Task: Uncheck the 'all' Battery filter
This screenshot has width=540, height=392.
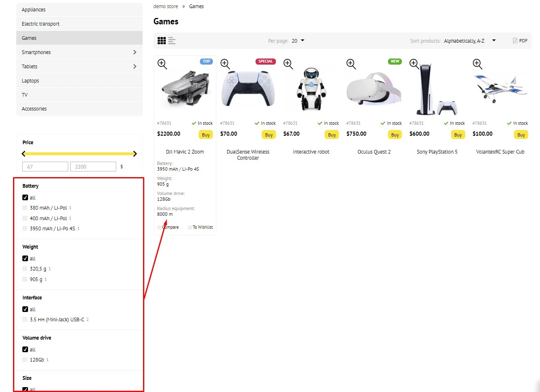Action: [x=25, y=197]
